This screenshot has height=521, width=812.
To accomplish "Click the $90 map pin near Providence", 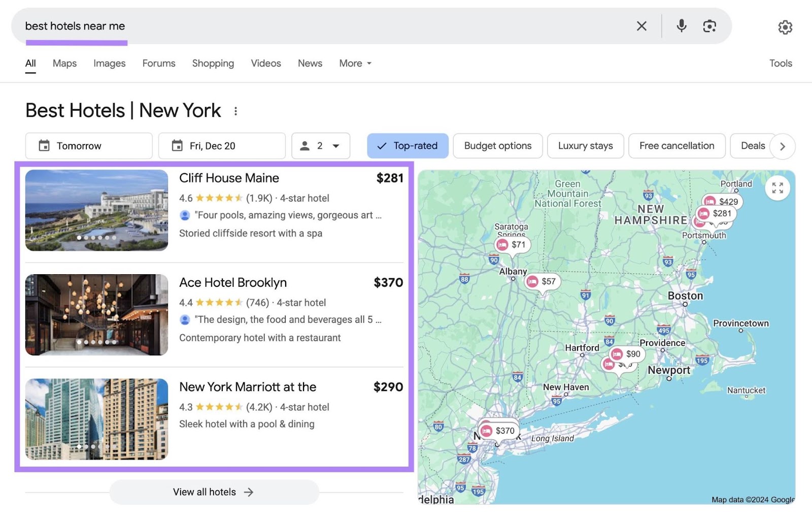I will pyautogui.click(x=627, y=354).
